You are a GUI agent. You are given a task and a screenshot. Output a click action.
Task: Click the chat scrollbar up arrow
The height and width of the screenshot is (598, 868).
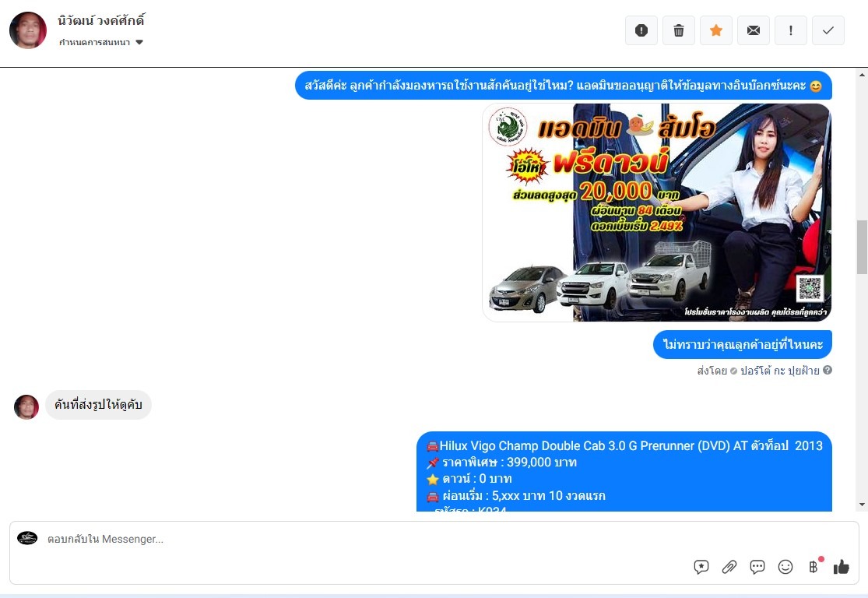point(862,74)
